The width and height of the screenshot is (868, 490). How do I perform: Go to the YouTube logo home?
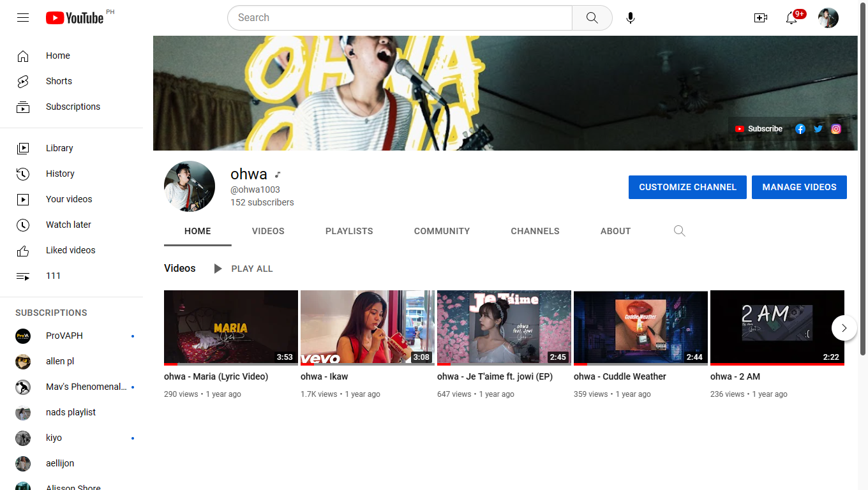(75, 18)
